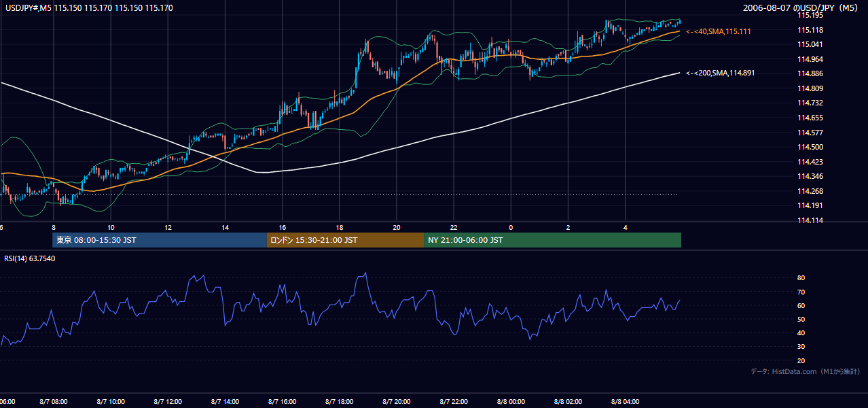The image size is (868, 408).
Task: Click hour tick 4 under the price chart
Action: tap(625, 228)
